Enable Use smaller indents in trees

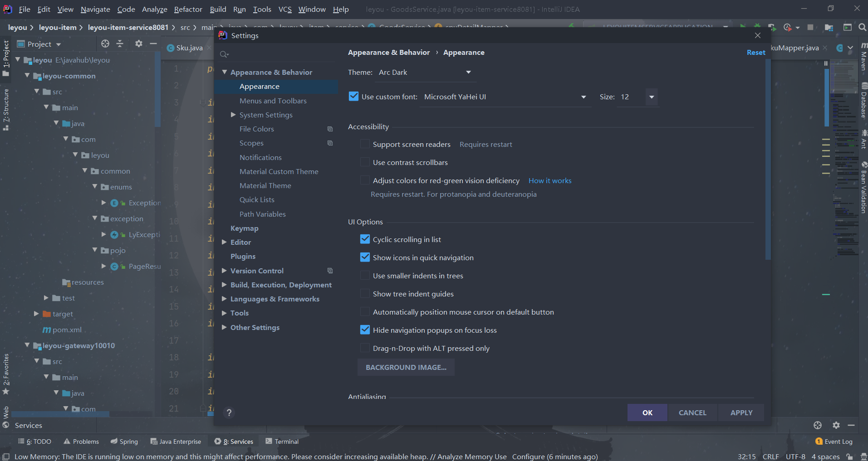(x=365, y=276)
